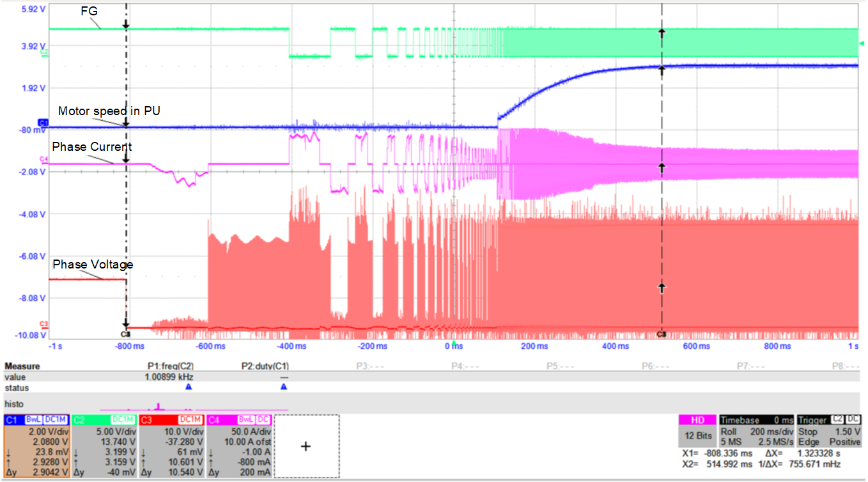Click the BwL badge on channel C4
This screenshot has height=482, width=868.
245,419
